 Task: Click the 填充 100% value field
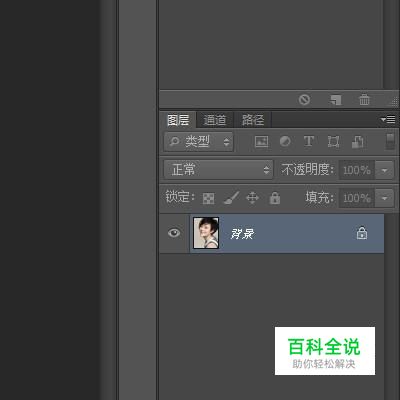pos(357,198)
